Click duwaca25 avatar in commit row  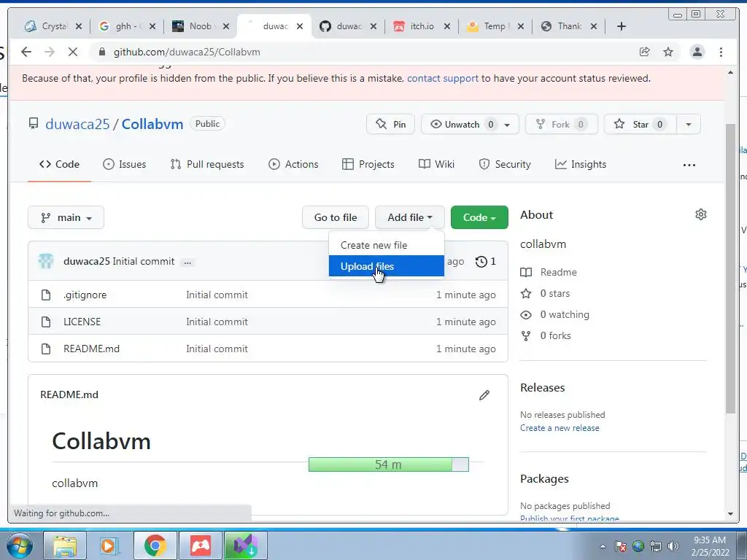pos(46,261)
